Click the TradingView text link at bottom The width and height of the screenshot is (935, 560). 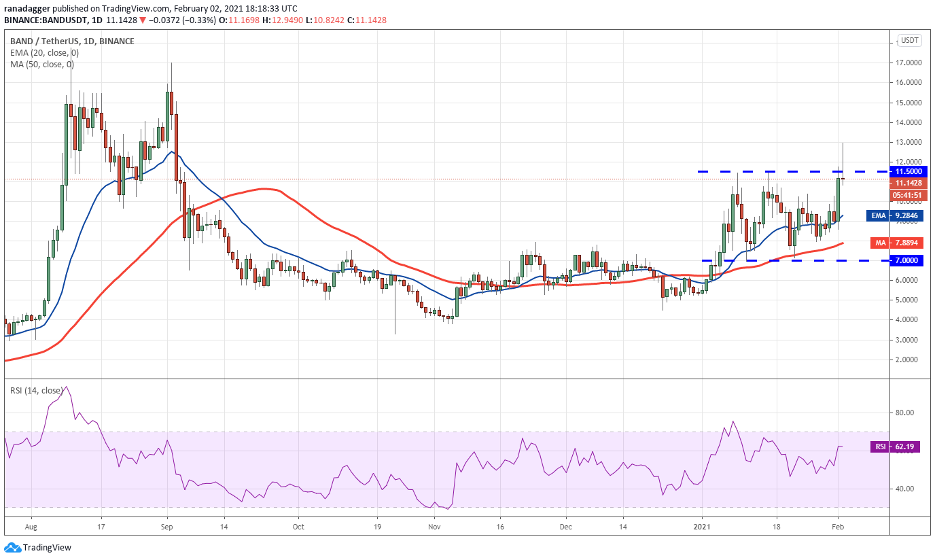[47, 547]
